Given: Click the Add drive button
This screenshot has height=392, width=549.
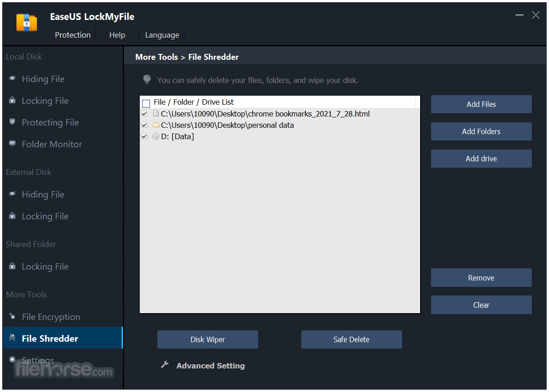Looking at the screenshot, I should click(481, 159).
